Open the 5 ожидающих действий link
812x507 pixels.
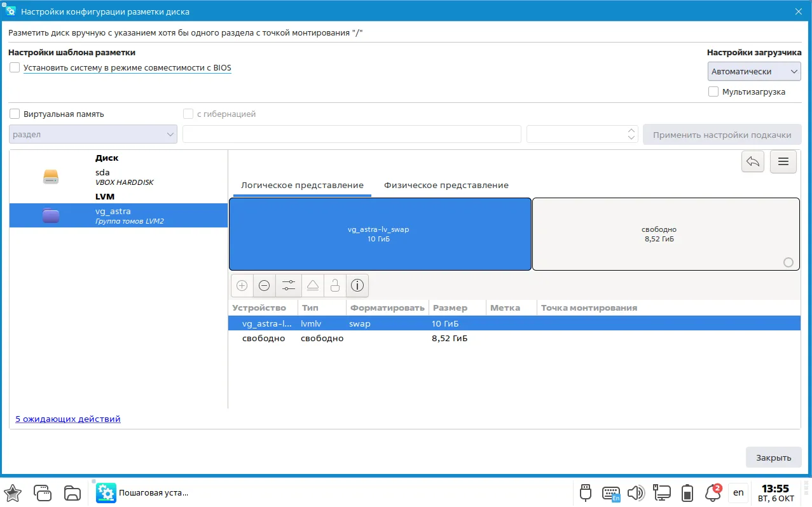coord(68,419)
